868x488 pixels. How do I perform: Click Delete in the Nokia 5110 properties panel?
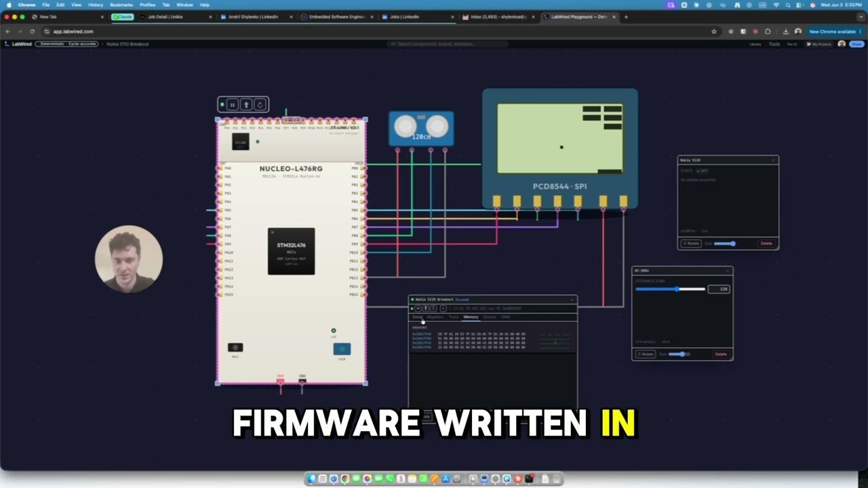point(766,243)
